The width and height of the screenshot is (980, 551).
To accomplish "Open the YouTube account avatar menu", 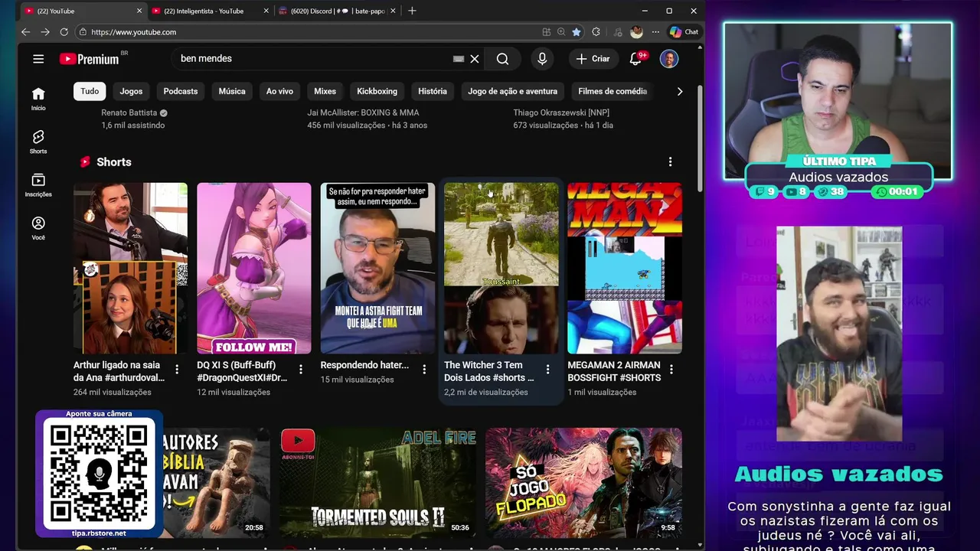I will tap(669, 59).
